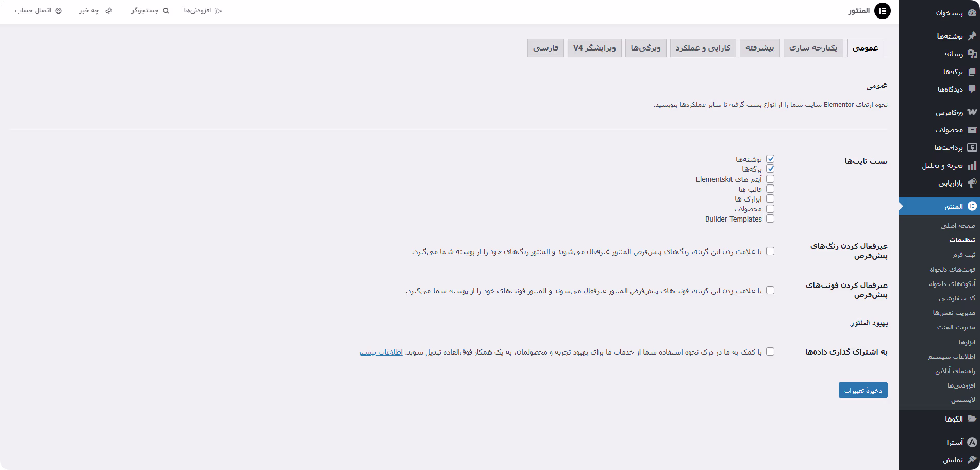Viewport: 980px width, 470px height.
Task: Switch to the پیشرفته tab
Action: (760, 48)
